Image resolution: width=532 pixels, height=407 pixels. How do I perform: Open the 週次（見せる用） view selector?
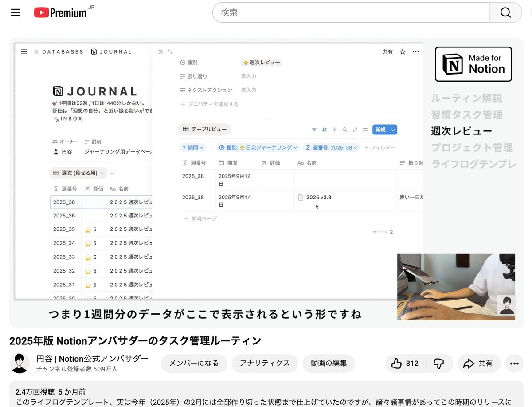coord(78,173)
